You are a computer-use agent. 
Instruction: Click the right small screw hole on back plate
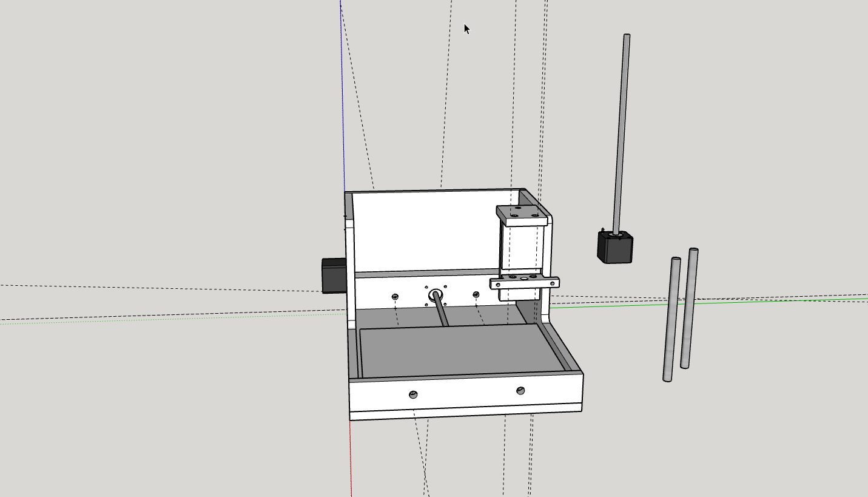tap(476, 295)
